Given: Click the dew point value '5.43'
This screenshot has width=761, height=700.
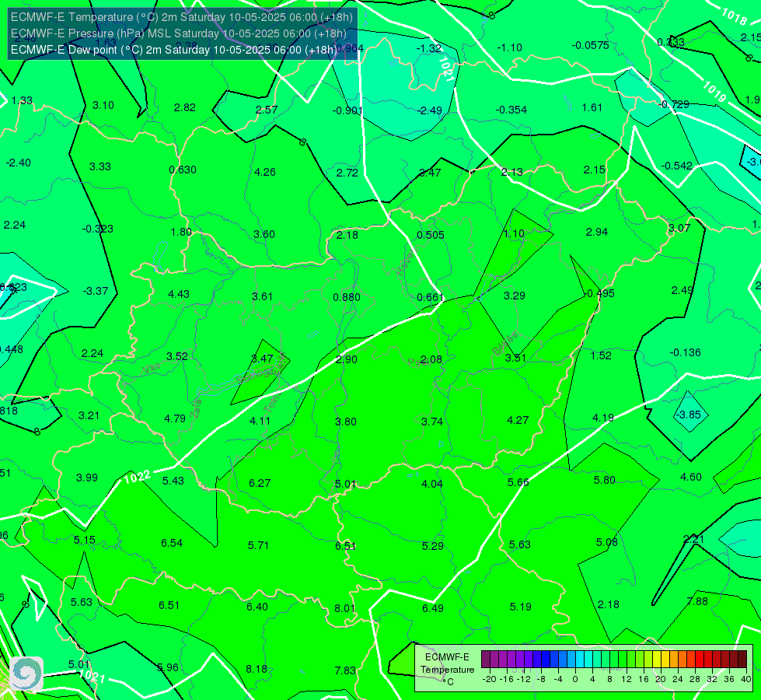Looking at the screenshot, I should (173, 481).
